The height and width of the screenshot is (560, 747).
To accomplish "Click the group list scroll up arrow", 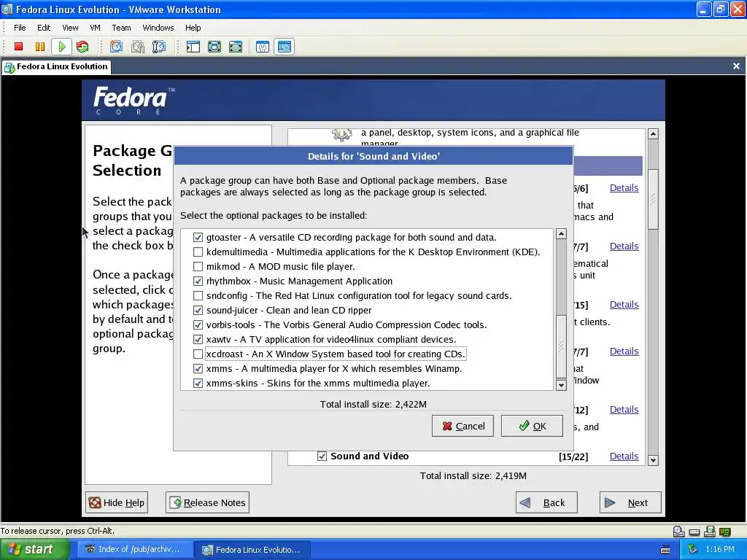I will click(x=653, y=134).
